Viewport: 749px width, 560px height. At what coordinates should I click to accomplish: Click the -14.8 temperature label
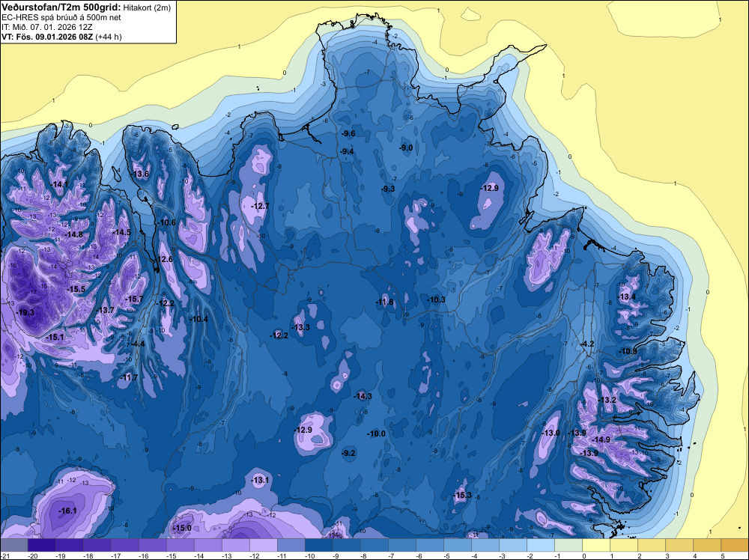(x=74, y=234)
